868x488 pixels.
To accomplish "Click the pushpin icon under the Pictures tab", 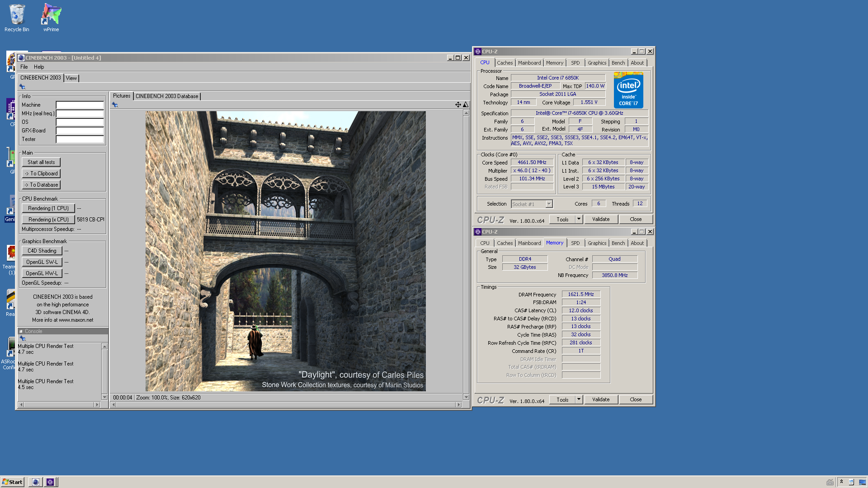I will coord(115,105).
